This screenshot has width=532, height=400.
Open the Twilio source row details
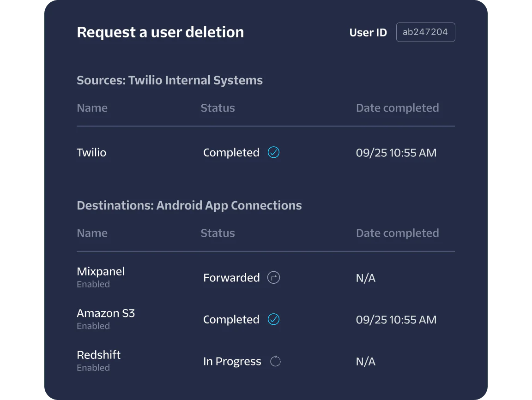[91, 152]
